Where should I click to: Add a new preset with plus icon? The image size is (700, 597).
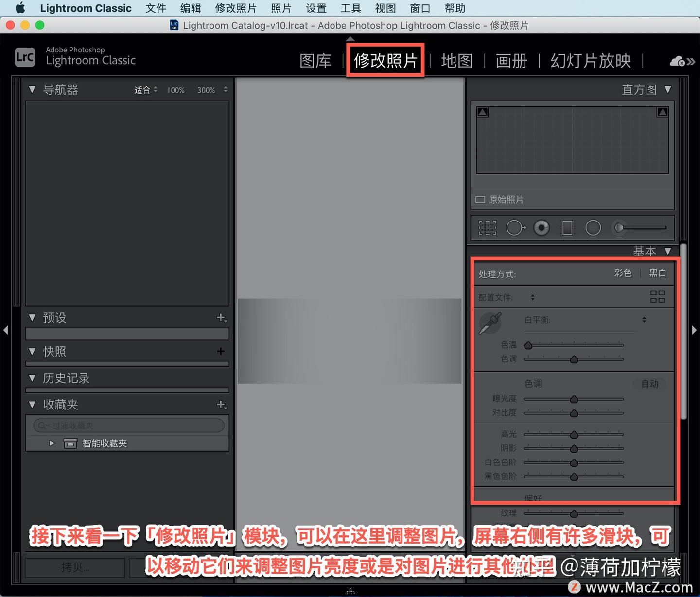pos(222,318)
